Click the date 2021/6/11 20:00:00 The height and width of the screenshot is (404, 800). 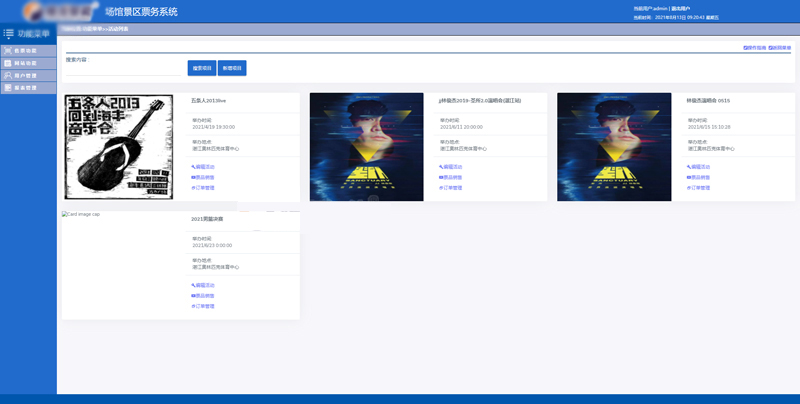coord(461,127)
